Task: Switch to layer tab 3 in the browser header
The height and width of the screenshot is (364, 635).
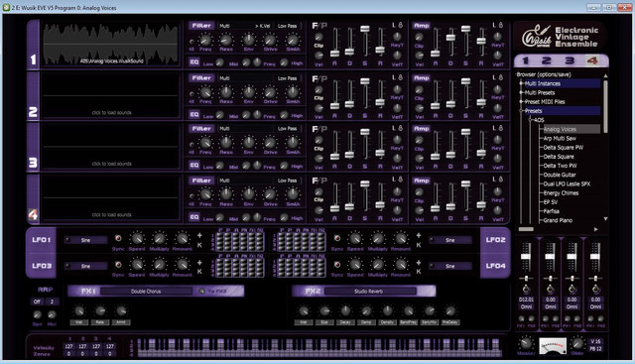Action: 570,61
